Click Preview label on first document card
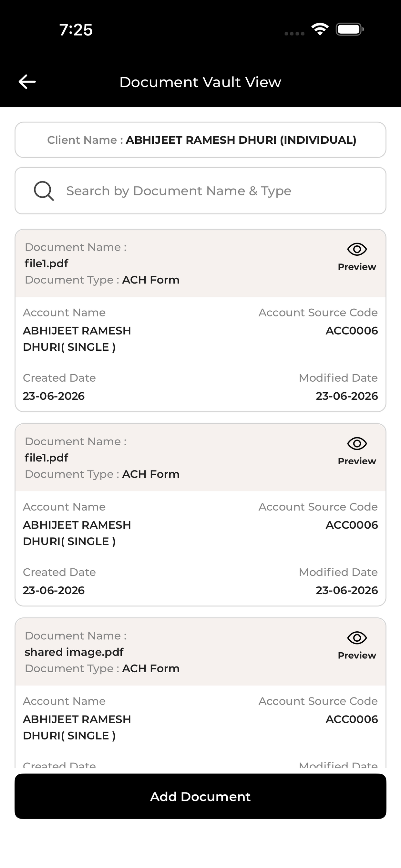 click(x=357, y=267)
